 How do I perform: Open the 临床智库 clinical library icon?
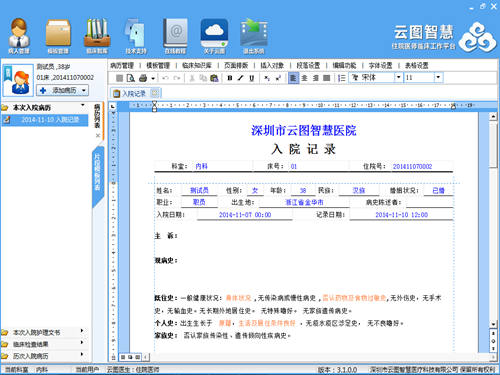coord(97,36)
